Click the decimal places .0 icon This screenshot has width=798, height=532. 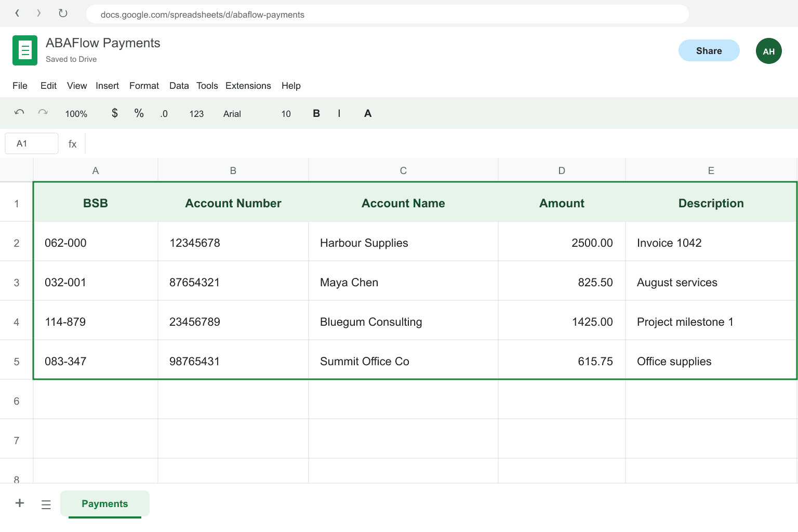coord(164,114)
